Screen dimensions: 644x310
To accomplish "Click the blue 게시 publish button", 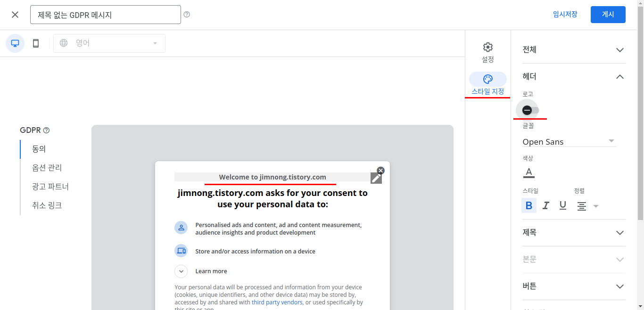I will pos(608,14).
